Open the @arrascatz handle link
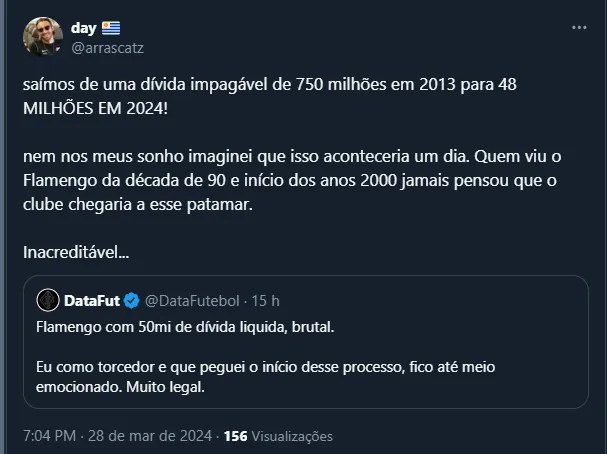Viewport: 607px width, 454px height. (x=106, y=47)
